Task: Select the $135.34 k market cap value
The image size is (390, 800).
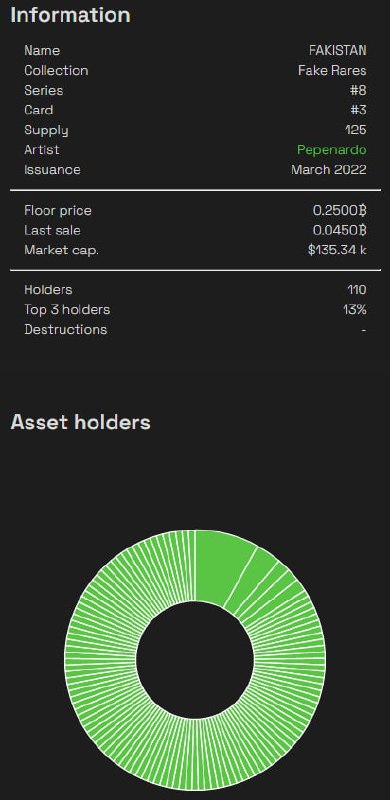Action: coord(337,250)
